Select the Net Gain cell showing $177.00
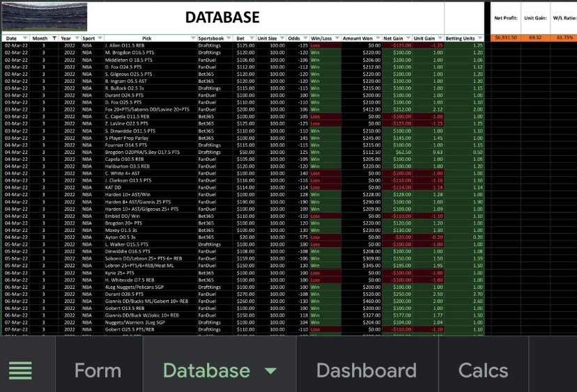The width and height of the screenshot is (577, 392). (x=397, y=315)
